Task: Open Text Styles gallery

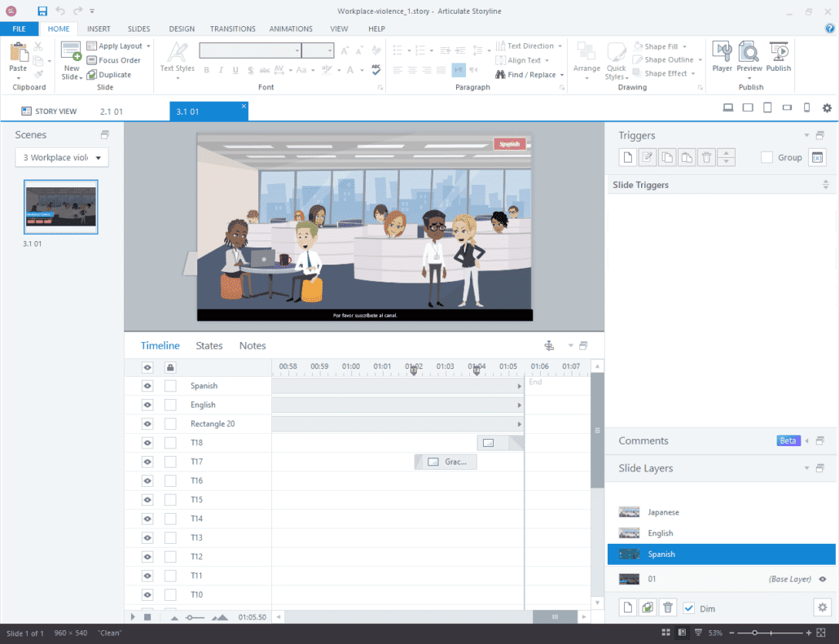Action: 177,60
